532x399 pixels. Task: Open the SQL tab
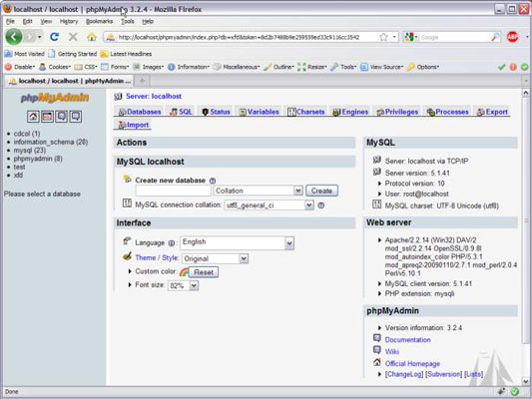click(181, 112)
